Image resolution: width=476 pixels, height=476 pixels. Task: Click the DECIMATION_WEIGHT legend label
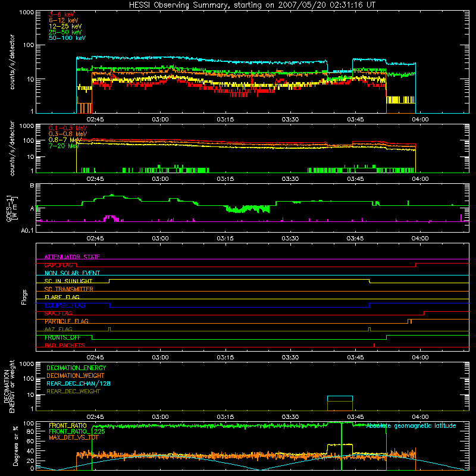(76, 375)
